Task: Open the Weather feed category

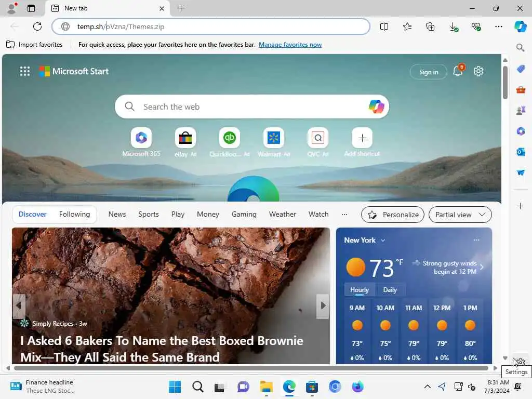Action: coord(282,215)
